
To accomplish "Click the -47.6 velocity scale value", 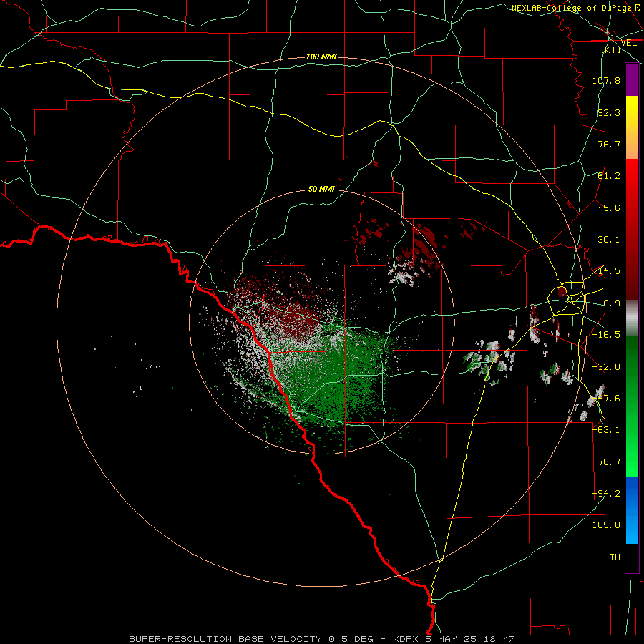I will 606,399.
